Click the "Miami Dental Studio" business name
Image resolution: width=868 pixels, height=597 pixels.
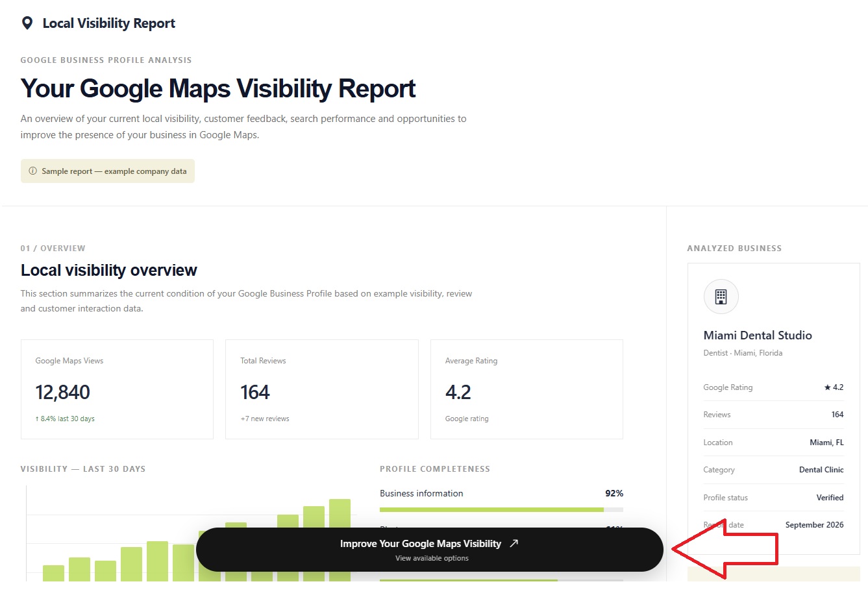click(x=758, y=335)
